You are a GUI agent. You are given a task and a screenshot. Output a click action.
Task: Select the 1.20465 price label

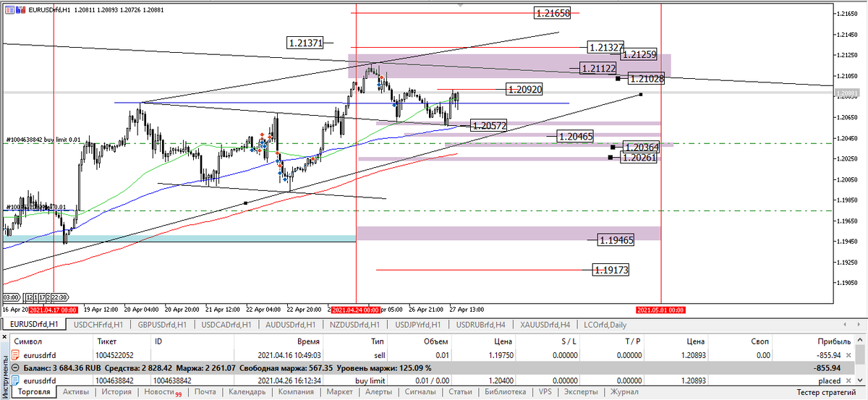pyautogui.click(x=575, y=135)
